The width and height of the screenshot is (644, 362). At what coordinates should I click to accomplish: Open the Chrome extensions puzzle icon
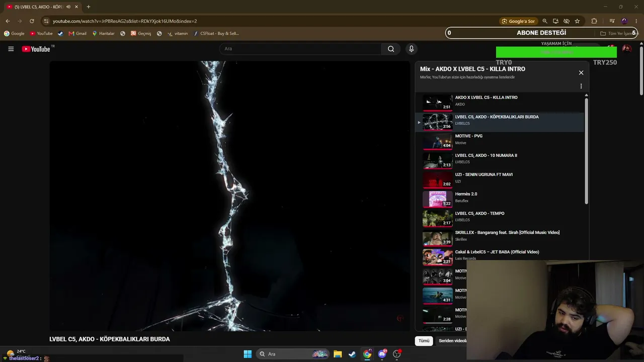pyautogui.click(x=594, y=21)
